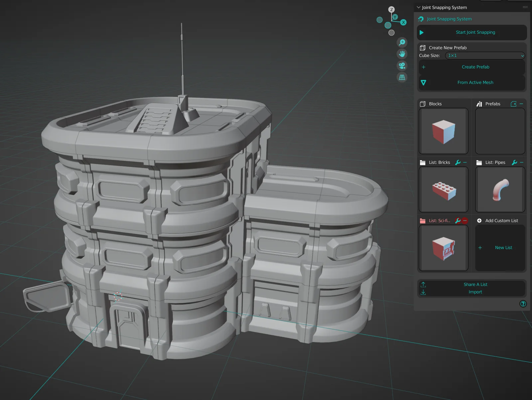The image size is (532, 400).
Task: Collapse the Prefabs panel with its minus icon
Action: [x=521, y=104]
